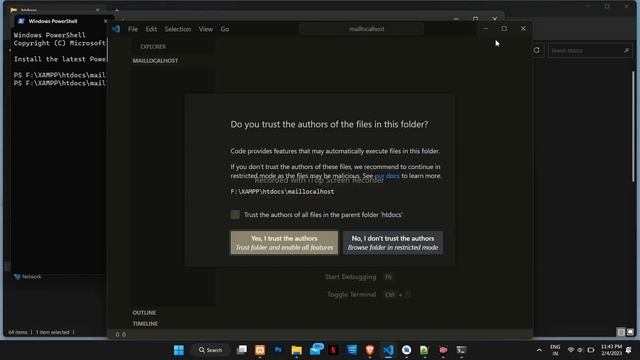Select Network in File Explorer navigation pane
Screen dimensions: 640x360
pyautogui.click(x=28, y=277)
